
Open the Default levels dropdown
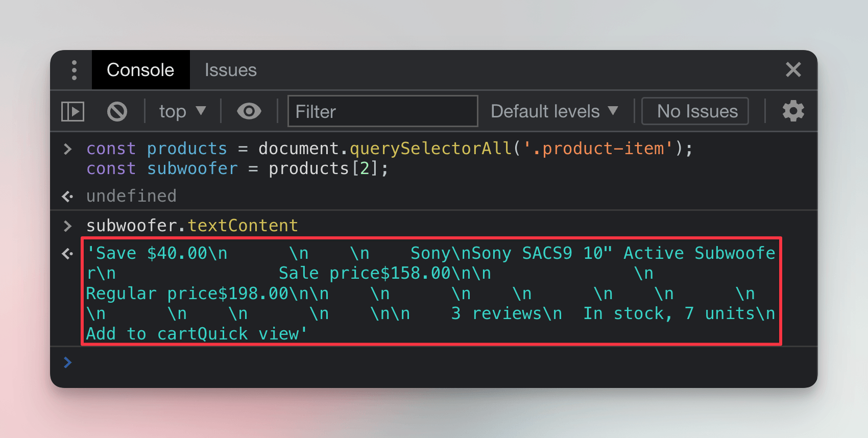tap(554, 111)
